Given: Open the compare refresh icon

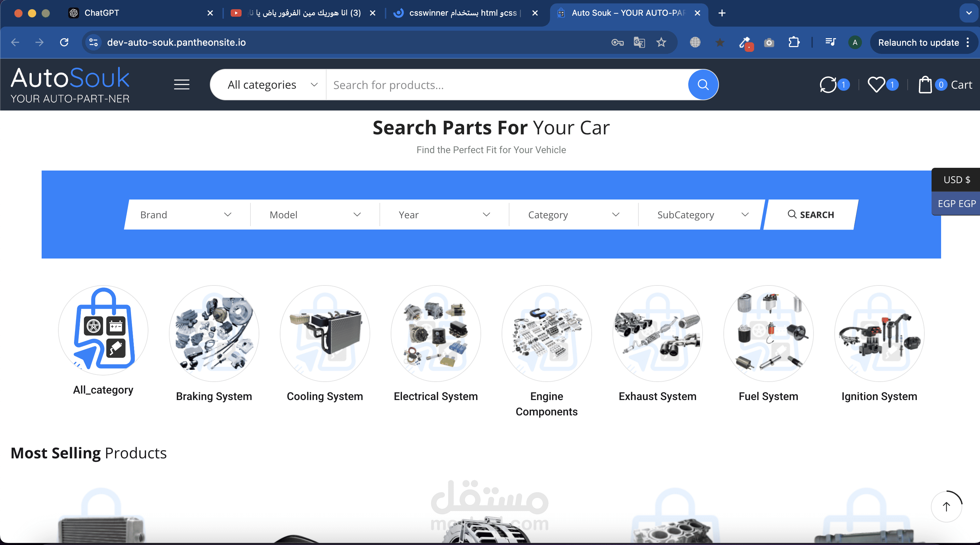Looking at the screenshot, I should tap(828, 85).
